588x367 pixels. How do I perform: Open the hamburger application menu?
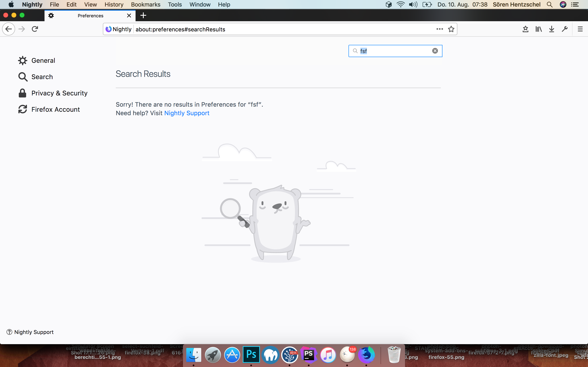(x=580, y=29)
